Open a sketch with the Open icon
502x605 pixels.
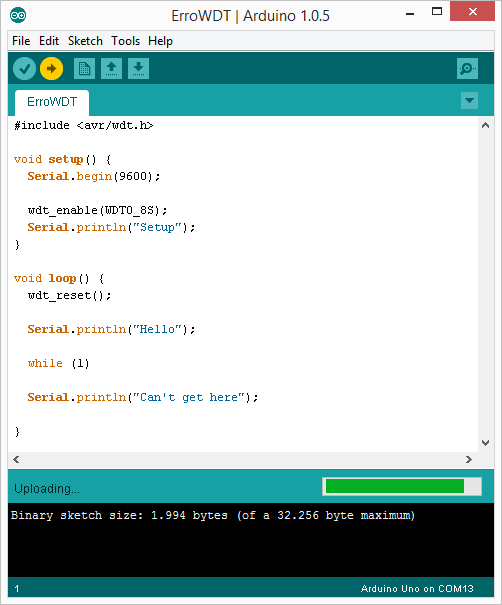(x=112, y=69)
